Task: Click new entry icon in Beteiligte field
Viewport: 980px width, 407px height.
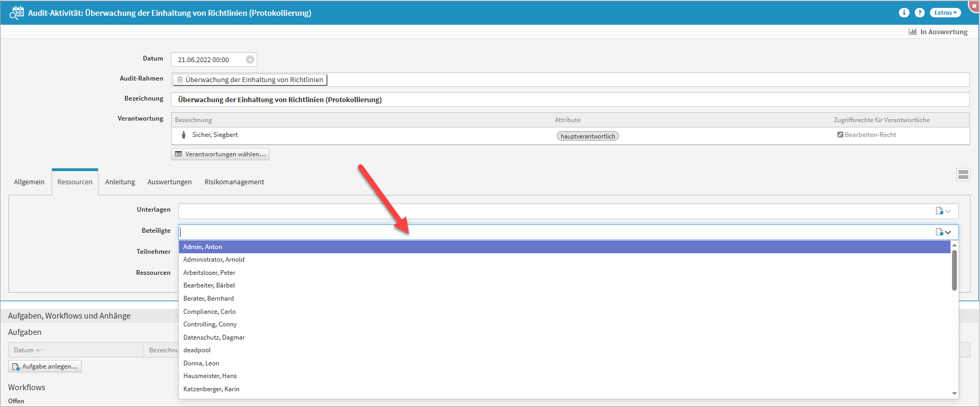Action: (x=939, y=232)
